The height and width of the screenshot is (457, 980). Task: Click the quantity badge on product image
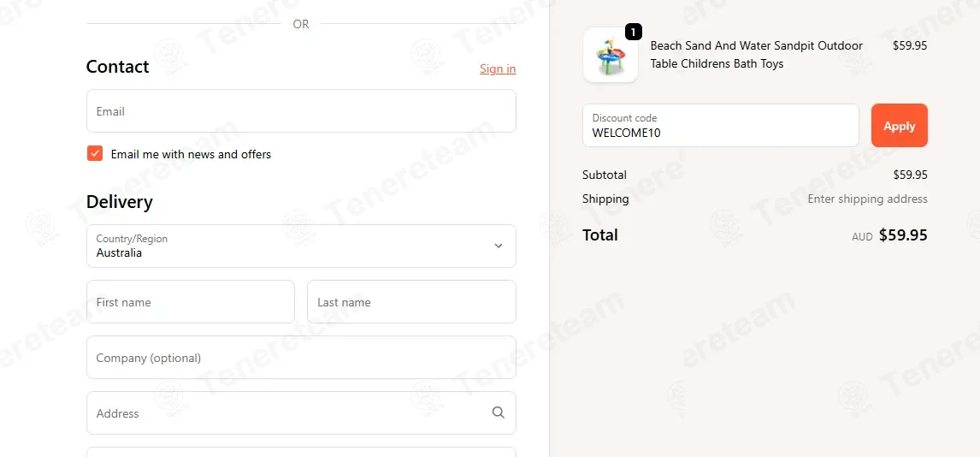[633, 32]
